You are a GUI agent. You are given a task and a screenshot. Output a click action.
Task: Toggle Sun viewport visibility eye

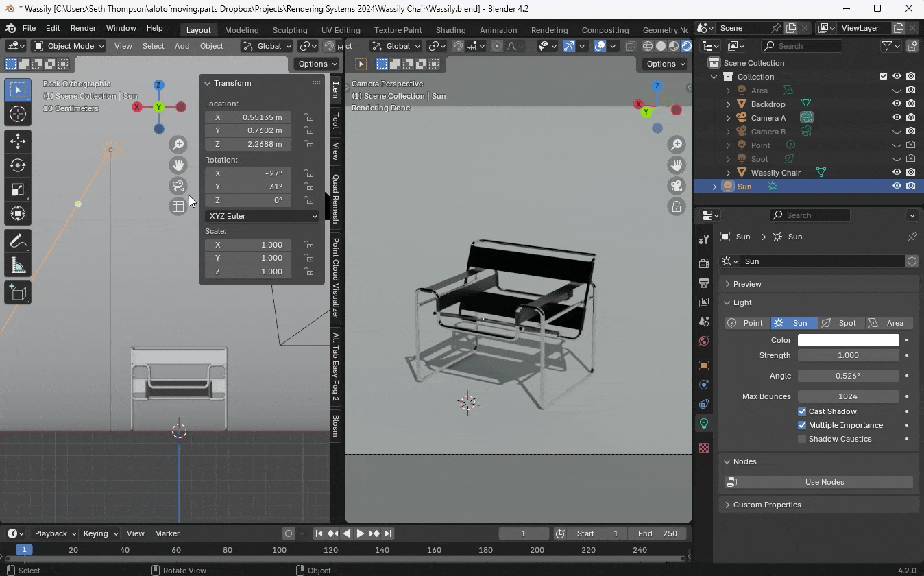coord(896,187)
